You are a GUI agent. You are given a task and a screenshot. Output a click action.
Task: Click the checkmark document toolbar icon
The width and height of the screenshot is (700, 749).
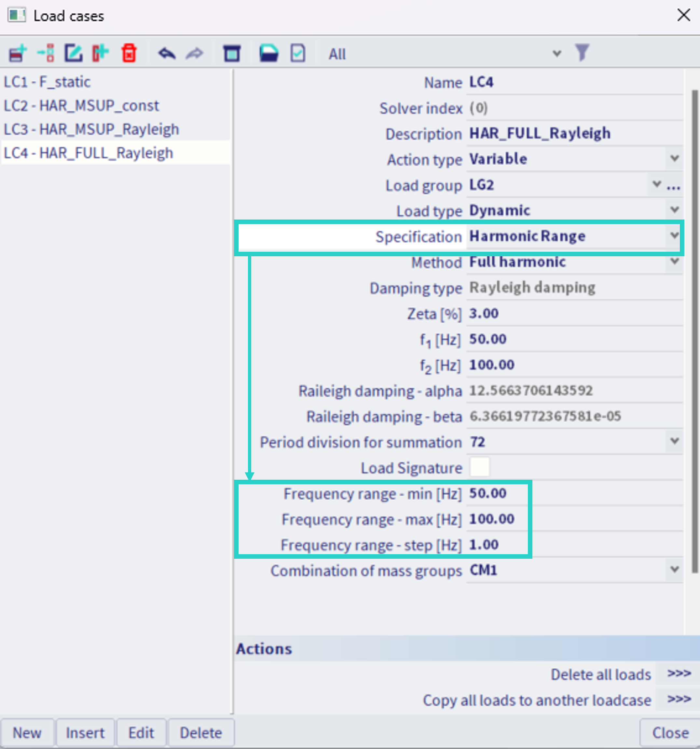pos(297,53)
